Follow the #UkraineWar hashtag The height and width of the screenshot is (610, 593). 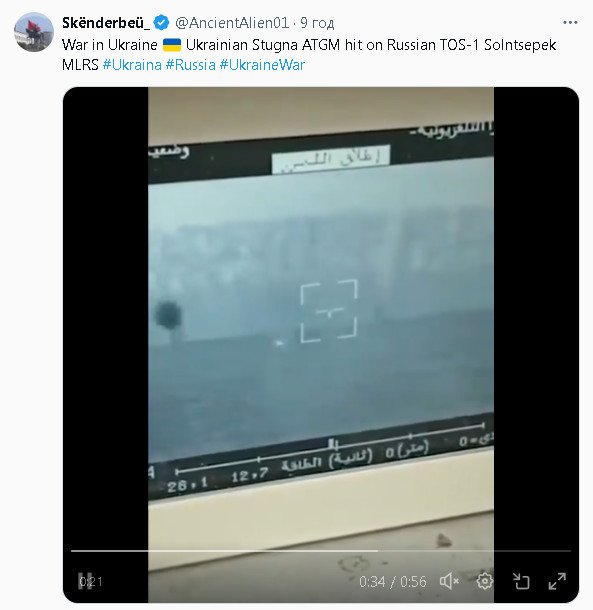(262, 65)
